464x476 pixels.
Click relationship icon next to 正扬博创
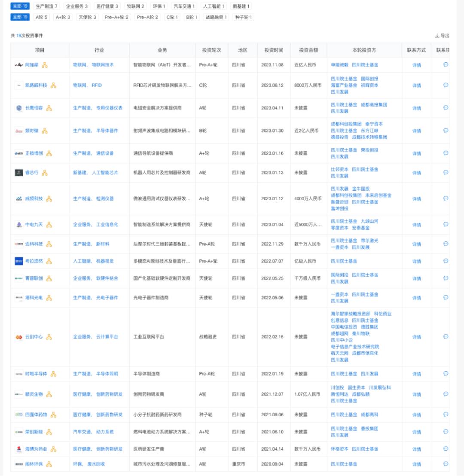[x=49, y=153]
